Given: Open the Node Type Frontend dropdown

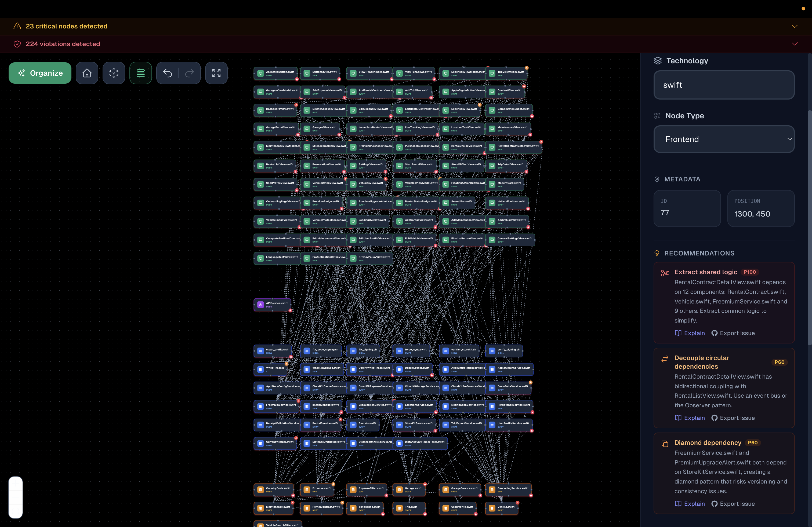Looking at the screenshot, I should 724,139.
